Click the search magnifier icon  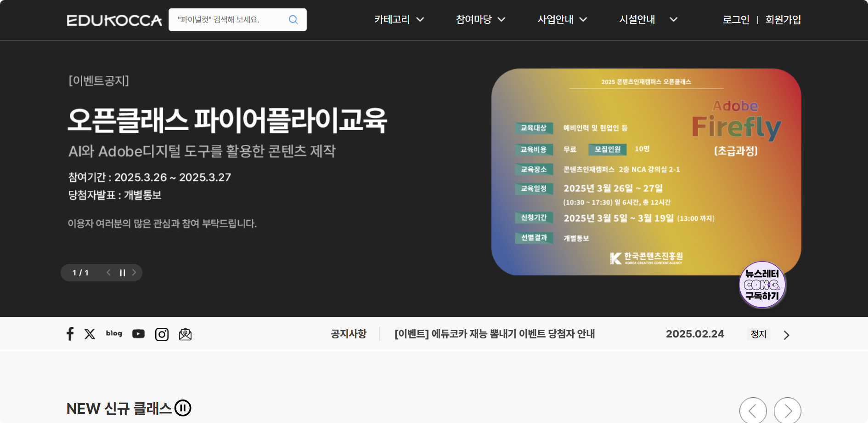(293, 20)
